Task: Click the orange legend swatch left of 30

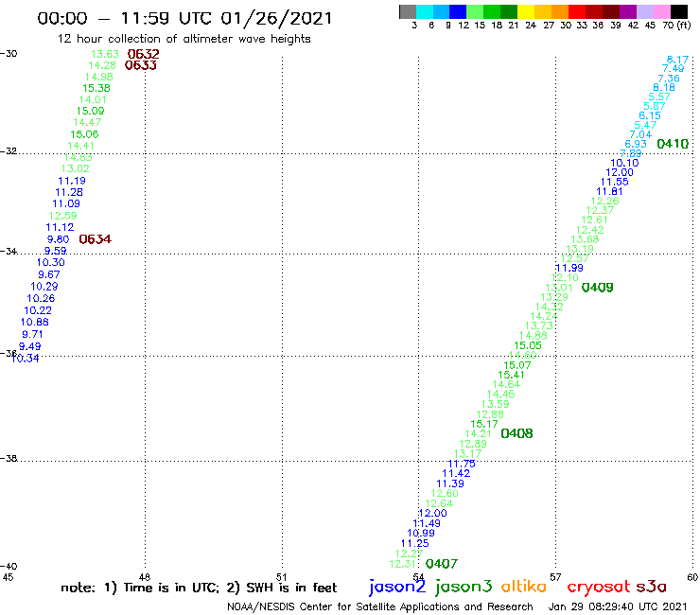Action: pos(560,11)
